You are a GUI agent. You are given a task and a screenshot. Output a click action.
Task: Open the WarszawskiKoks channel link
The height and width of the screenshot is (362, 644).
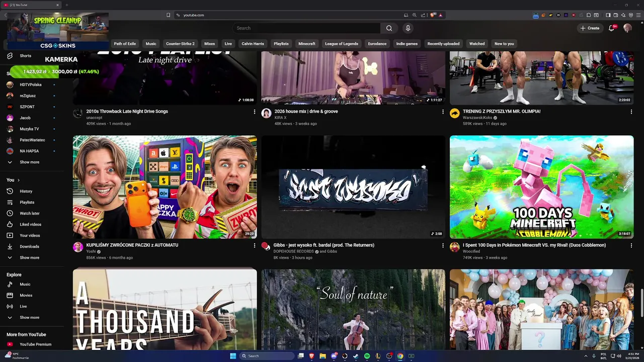[477, 118]
